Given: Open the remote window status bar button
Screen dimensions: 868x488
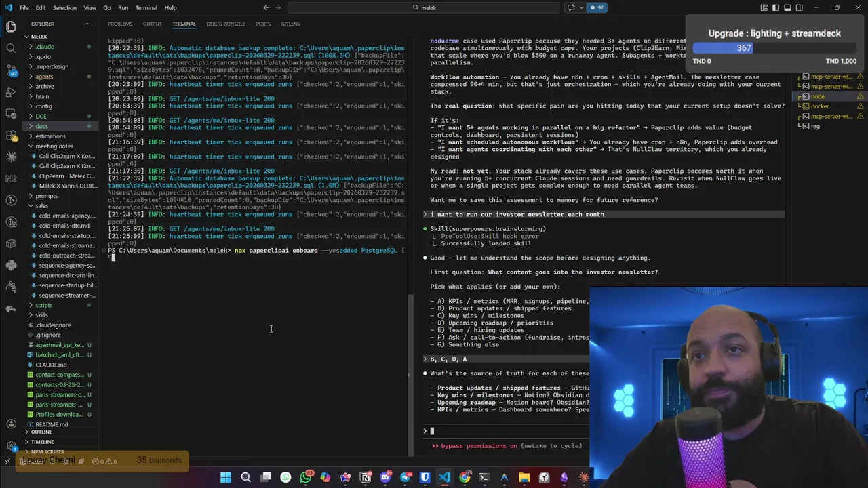Looking at the screenshot, I should coord(7,461).
